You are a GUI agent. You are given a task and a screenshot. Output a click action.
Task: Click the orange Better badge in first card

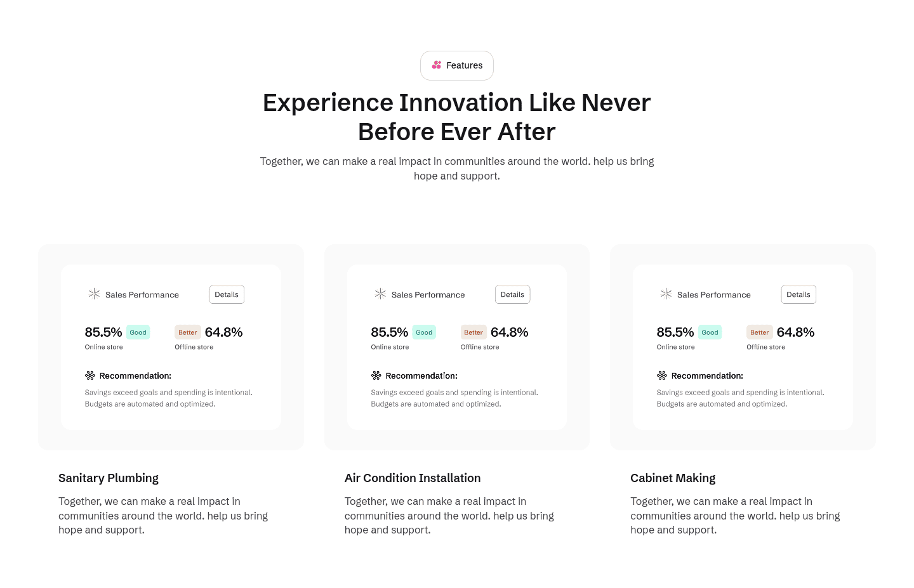pyautogui.click(x=187, y=332)
